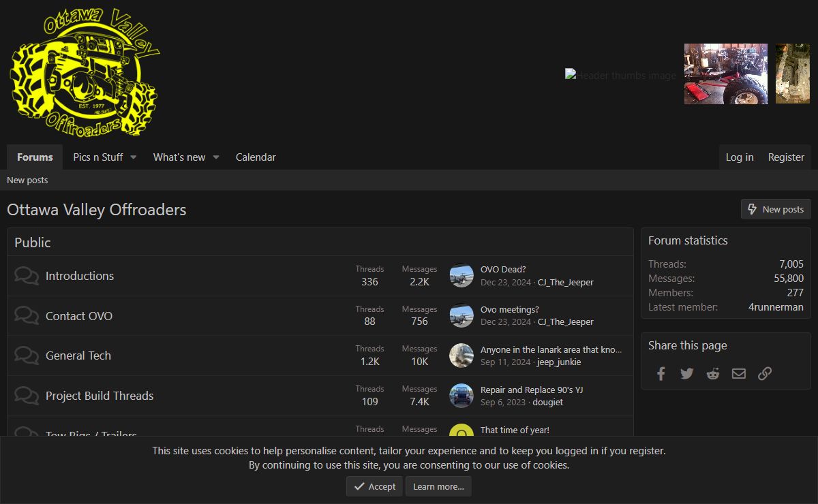Click the Ottawa Valley Offroaders page title

click(x=97, y=210)
